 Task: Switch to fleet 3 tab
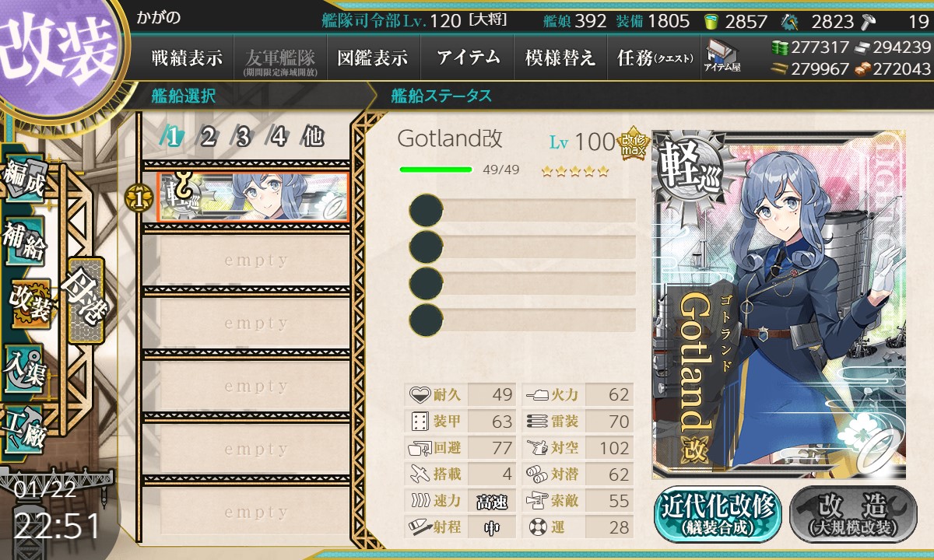coord(242,138)
